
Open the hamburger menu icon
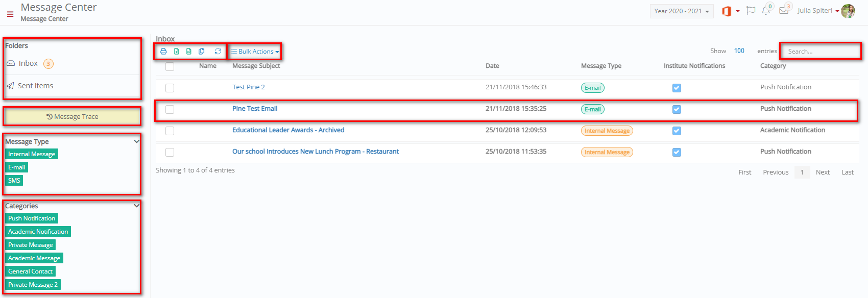click(10, 14)
